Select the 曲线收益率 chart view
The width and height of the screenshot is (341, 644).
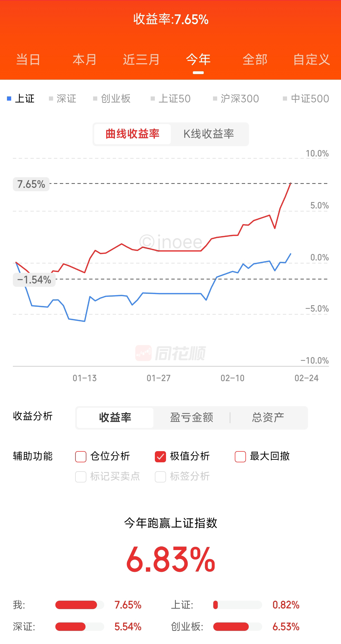[132, 134]
